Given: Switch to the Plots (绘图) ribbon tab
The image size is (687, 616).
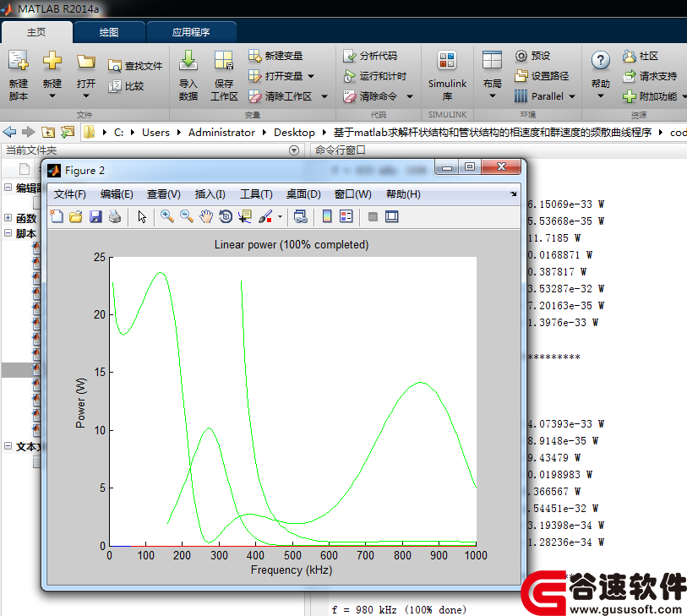Looking at the screenshot, I should [109, 32].
